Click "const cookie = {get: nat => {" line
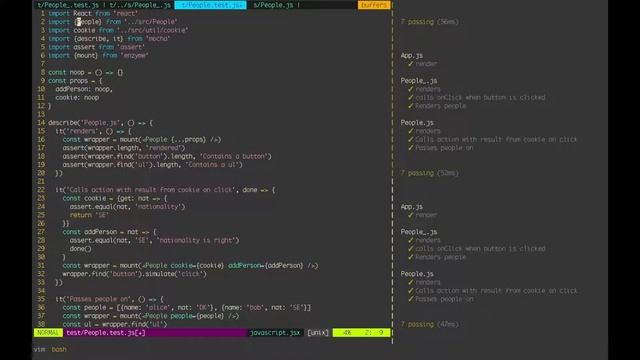 (115, 198)
